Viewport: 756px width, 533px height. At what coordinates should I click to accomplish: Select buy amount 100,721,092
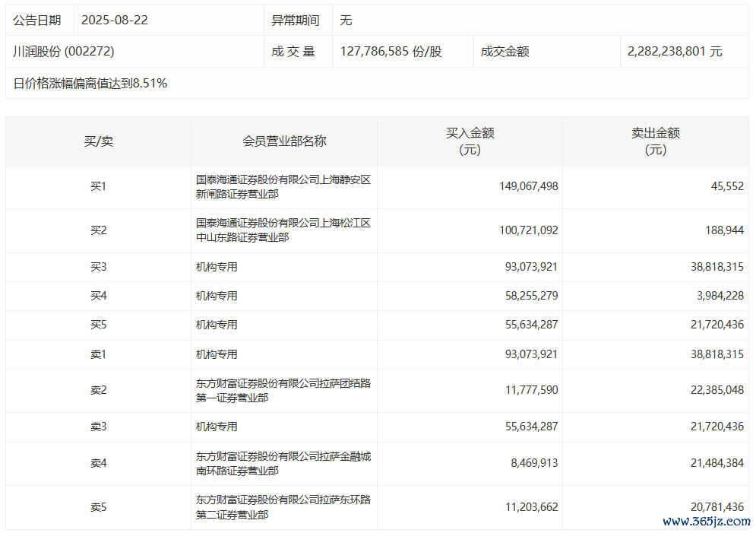click(x=528, y=230)
